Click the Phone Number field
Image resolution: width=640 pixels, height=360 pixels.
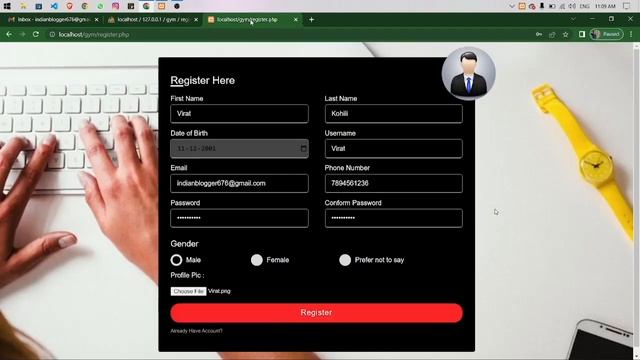(393, 183)
